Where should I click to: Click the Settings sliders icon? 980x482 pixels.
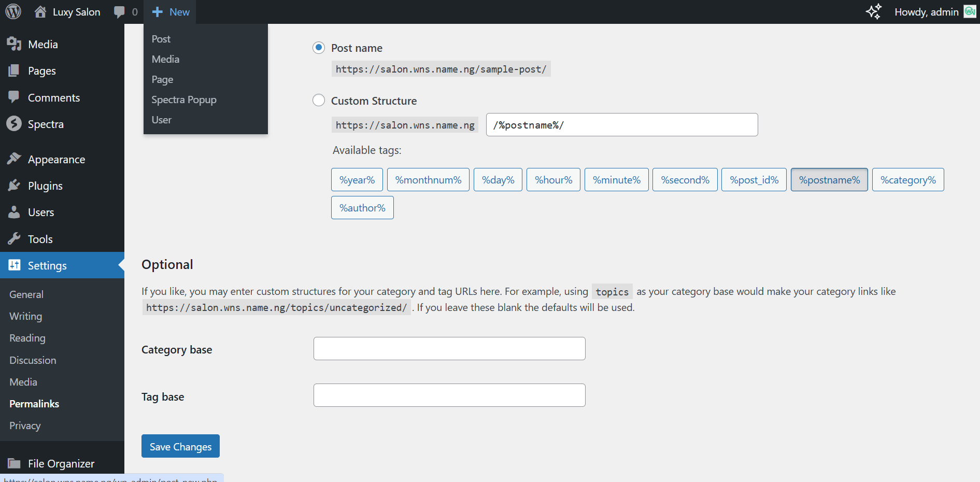click(x=14, y=265)
